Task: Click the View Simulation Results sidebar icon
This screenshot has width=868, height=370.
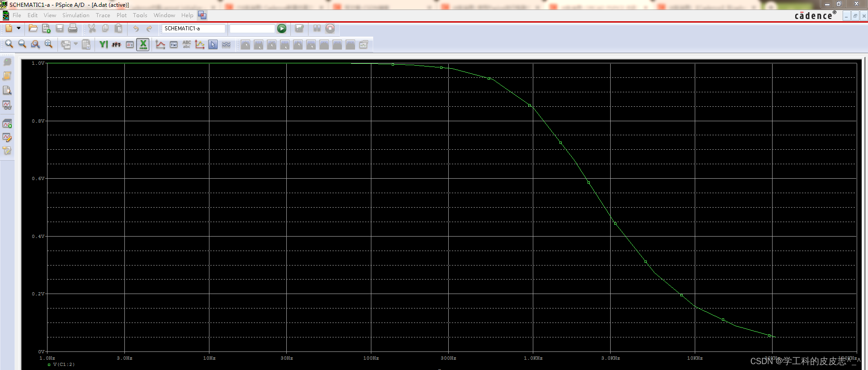Action: click(7, 105)
